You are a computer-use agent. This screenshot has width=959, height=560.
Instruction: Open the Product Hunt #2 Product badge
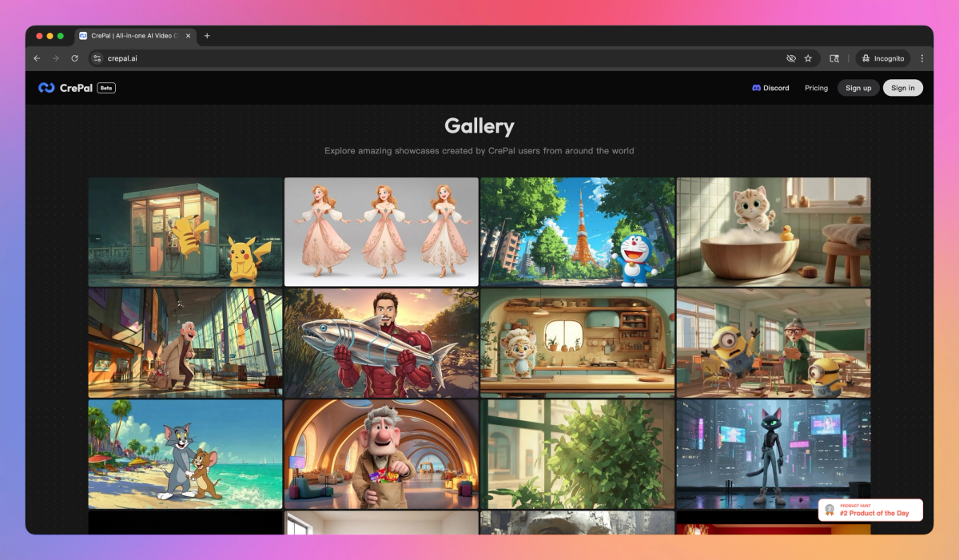tap(870, 510)
